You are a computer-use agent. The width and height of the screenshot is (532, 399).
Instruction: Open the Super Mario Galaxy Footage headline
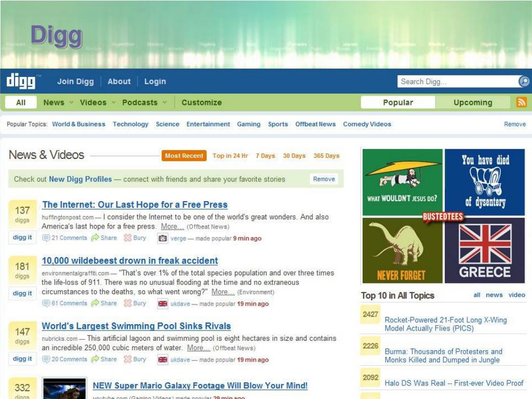click(200, 386)
